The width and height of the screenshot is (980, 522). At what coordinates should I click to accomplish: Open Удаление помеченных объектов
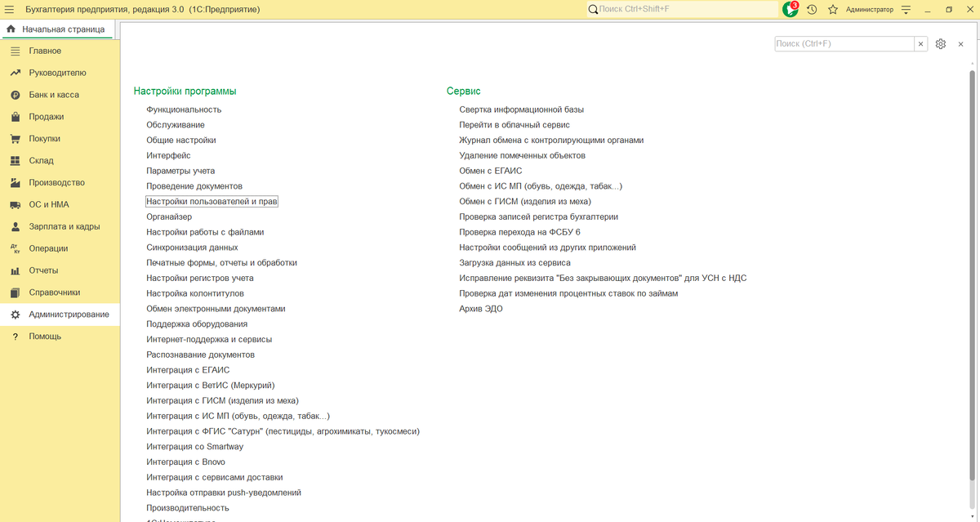[x=522, y=155]
